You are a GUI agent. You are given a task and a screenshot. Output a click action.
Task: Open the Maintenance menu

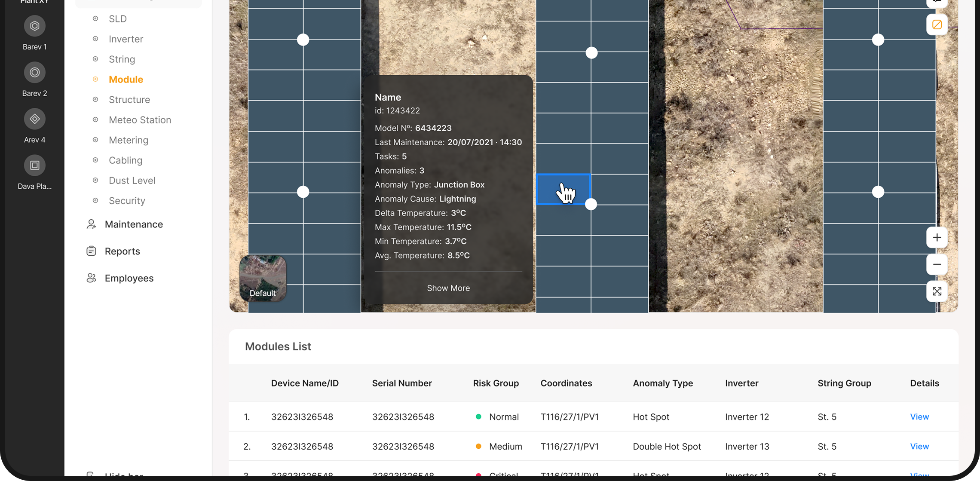(x=133, y=224)
